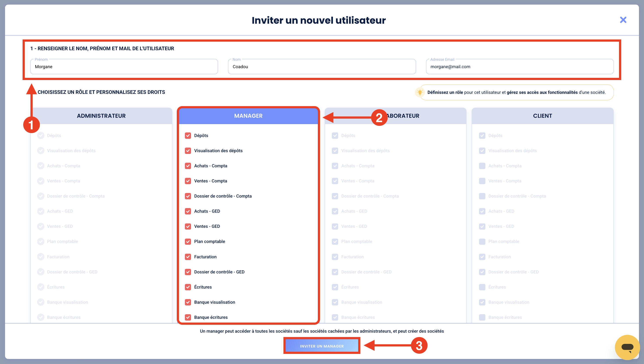This screenshot has width=644, height=364.
Task: Click Achats - Compta checkbox for Collaborateur
Action: tap(335, 166)
